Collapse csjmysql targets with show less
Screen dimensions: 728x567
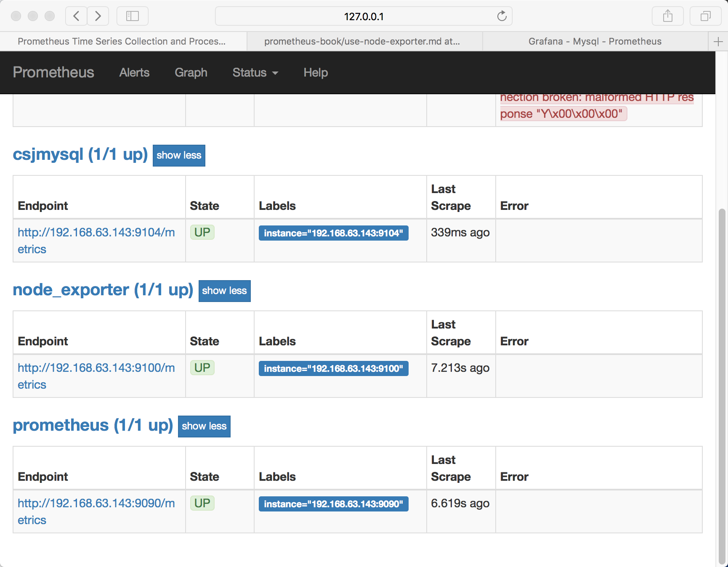179,156
